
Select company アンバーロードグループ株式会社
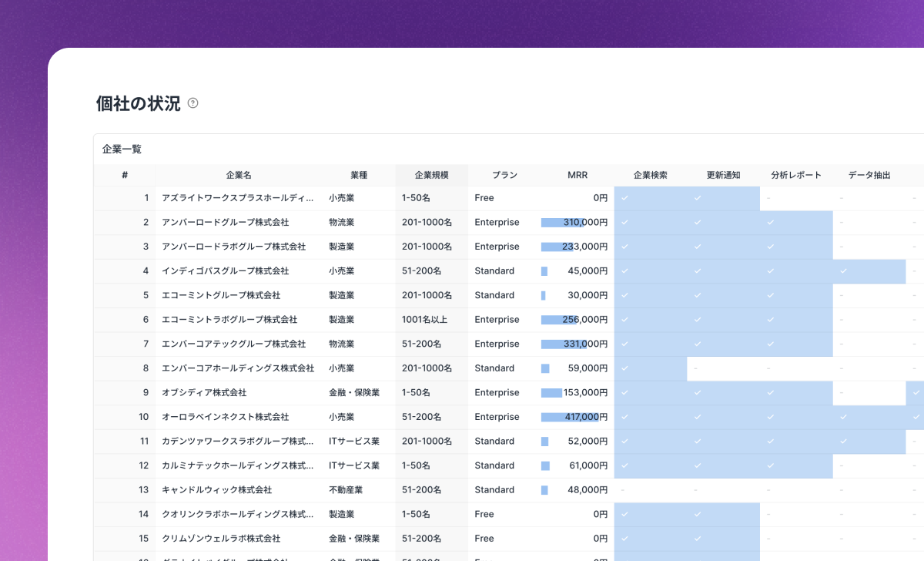tap(226, 223)
